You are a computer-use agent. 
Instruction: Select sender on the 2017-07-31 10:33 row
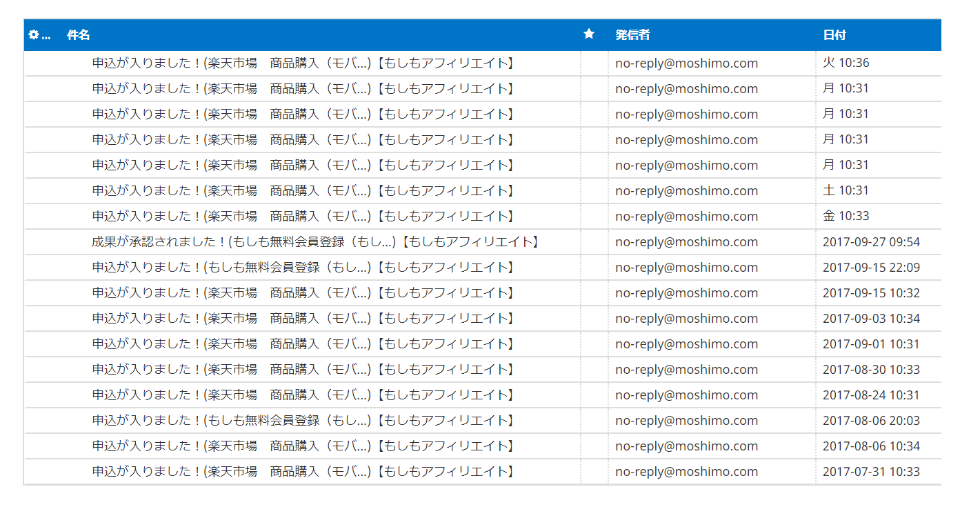coord(687,472)
